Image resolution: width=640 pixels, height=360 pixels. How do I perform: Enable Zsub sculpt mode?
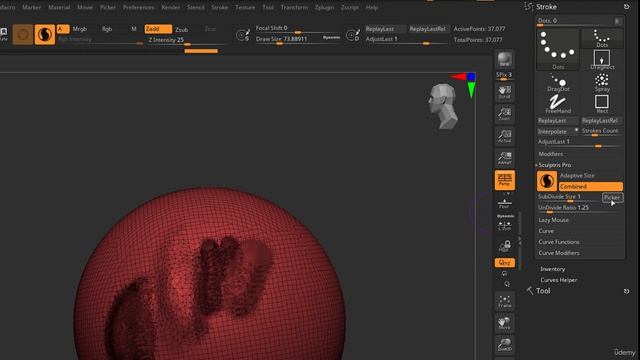click(182, 29)
